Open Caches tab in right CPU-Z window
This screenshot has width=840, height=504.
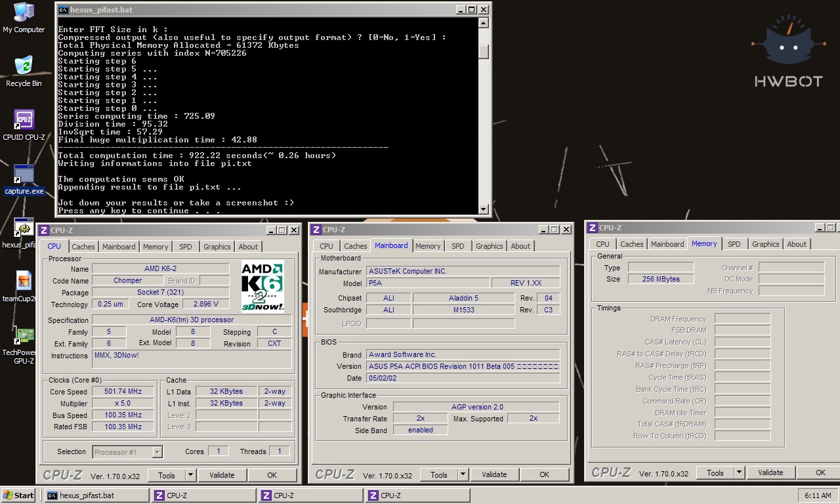[632, 244]
